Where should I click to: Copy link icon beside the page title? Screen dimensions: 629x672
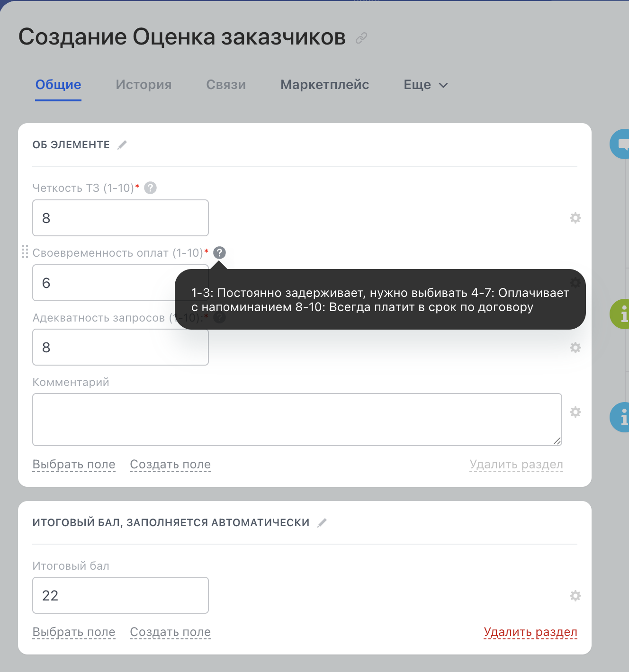click(361, 38)
